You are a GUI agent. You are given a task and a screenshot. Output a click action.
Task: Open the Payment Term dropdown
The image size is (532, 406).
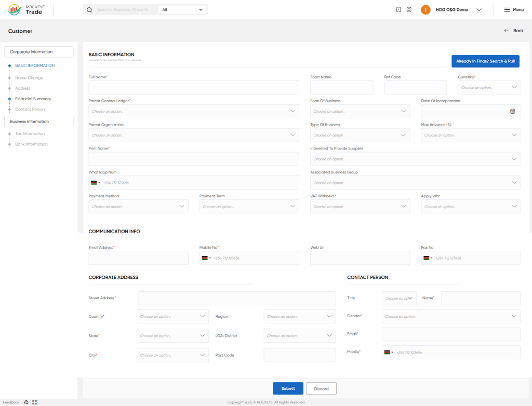click(249, 206)
